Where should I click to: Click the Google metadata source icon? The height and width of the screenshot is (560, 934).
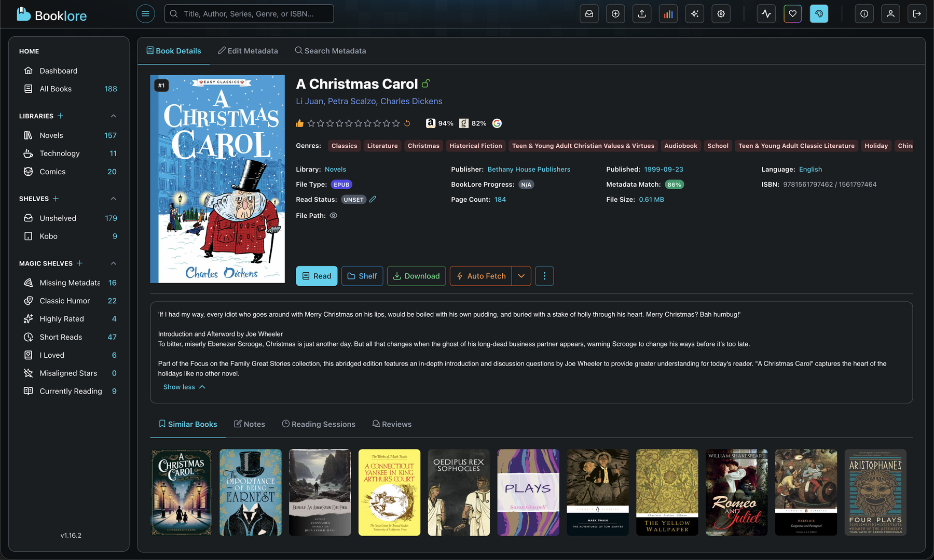coord(497,123)
